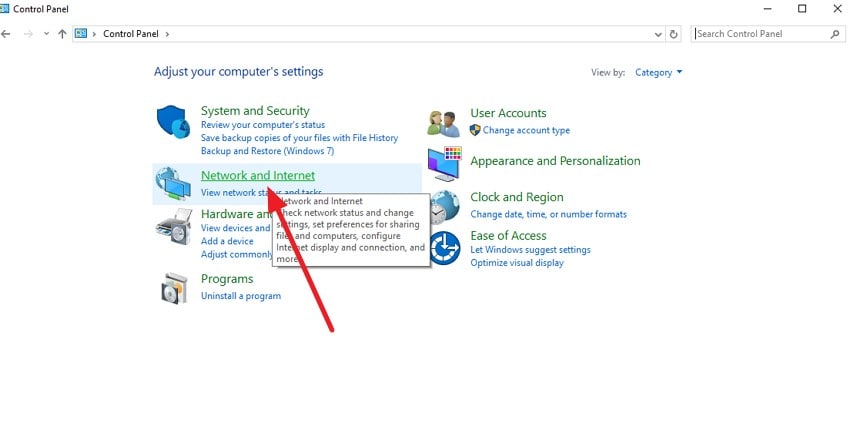
Task: Click Uninstall a program
Action: 241,296
